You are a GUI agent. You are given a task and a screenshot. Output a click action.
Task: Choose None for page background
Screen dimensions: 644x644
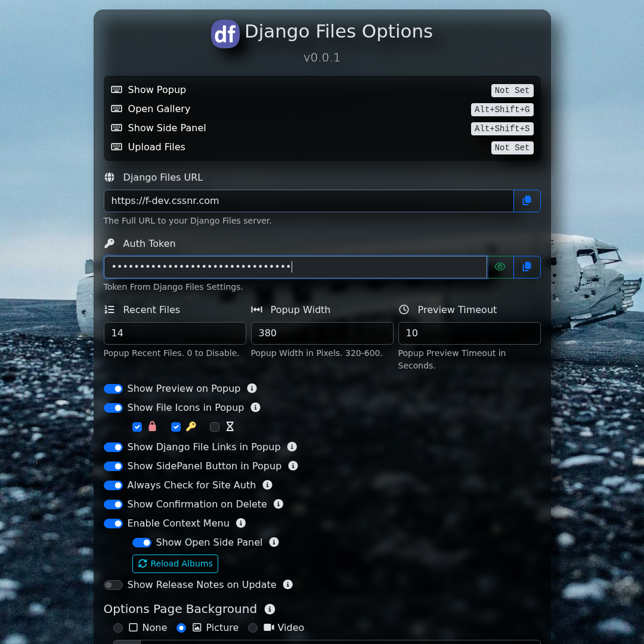(x=118, y=628)
